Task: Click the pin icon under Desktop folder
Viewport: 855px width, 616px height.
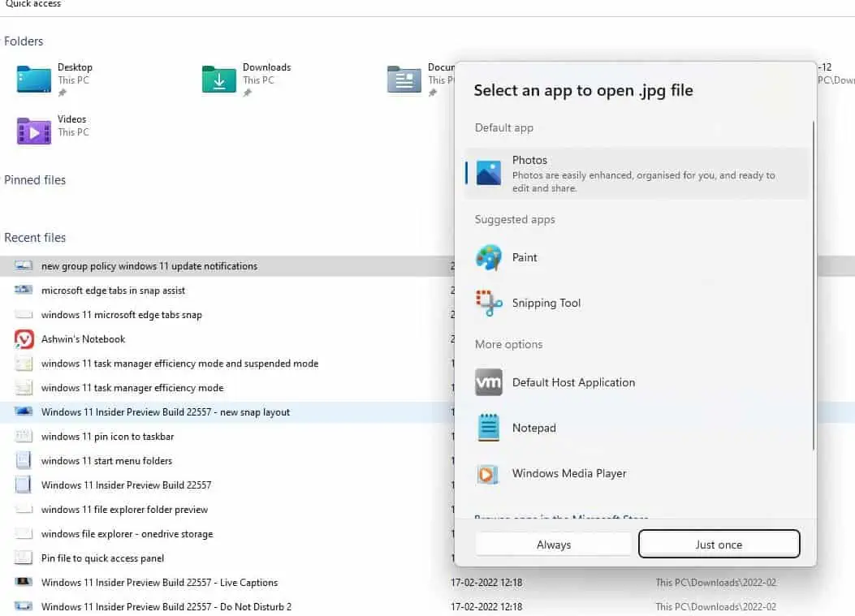Action: [63, 93]
